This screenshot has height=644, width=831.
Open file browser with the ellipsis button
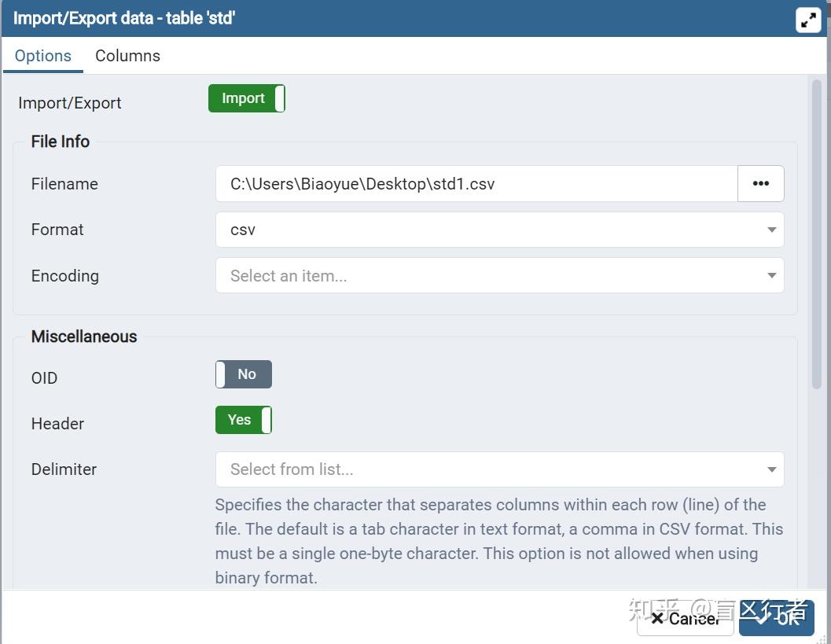[x=760, y=184]
